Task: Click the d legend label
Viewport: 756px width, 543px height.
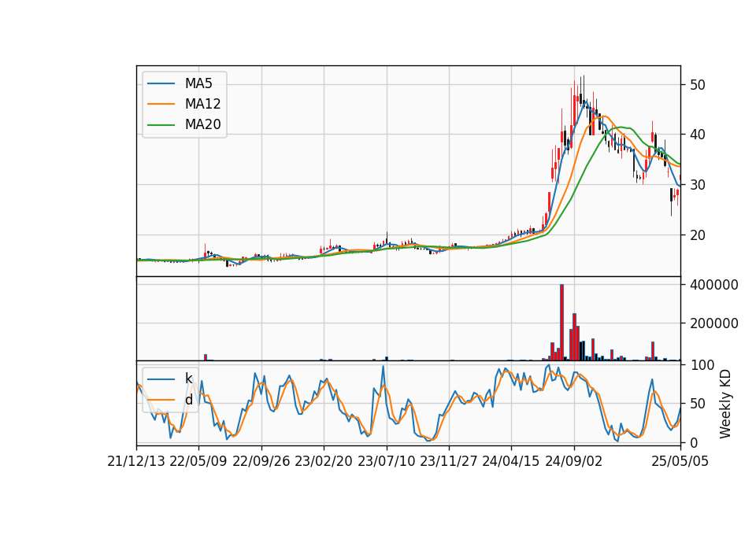Action: pyautogui.click(x=188, y=400)
